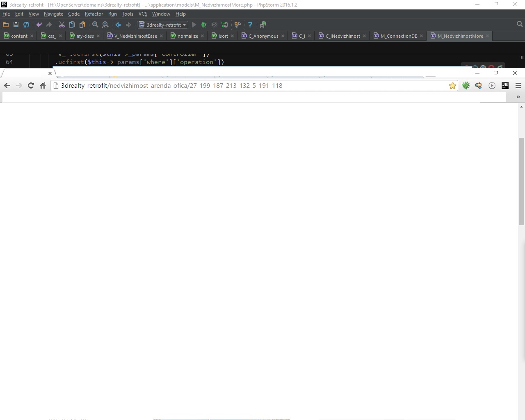Click the JetBrains IDE Support extension icon
Screen dimensions: 525x420
[x=505, y=85]
